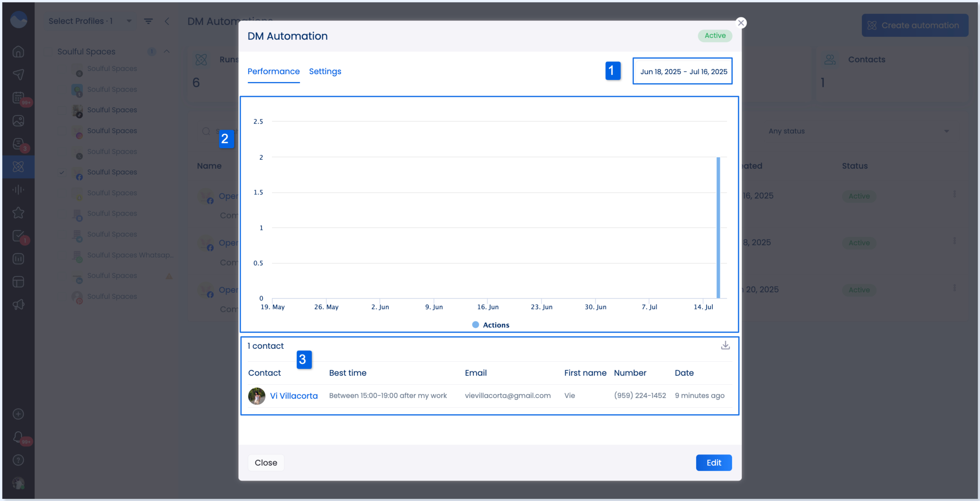Open three-dot menu for the 20, 2025 automation

[954, 288]
